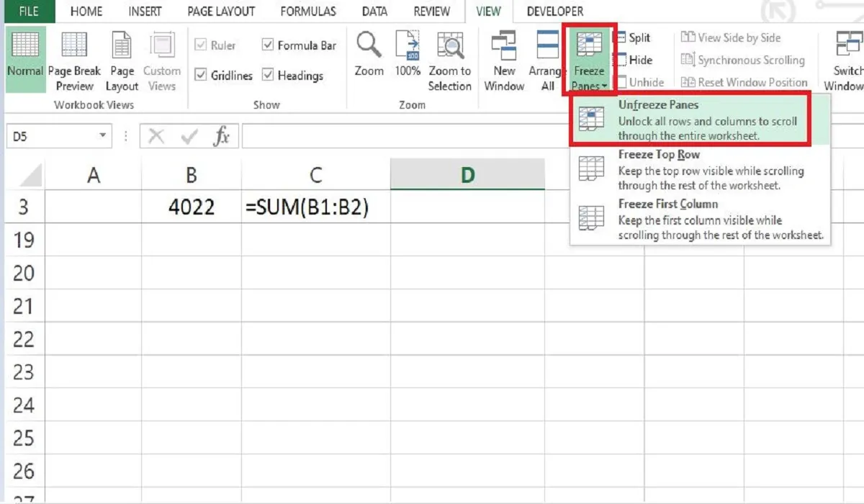Open the PAGE LAYOUT tab
This screenshot has height=504, width=864.
(221, 12)
